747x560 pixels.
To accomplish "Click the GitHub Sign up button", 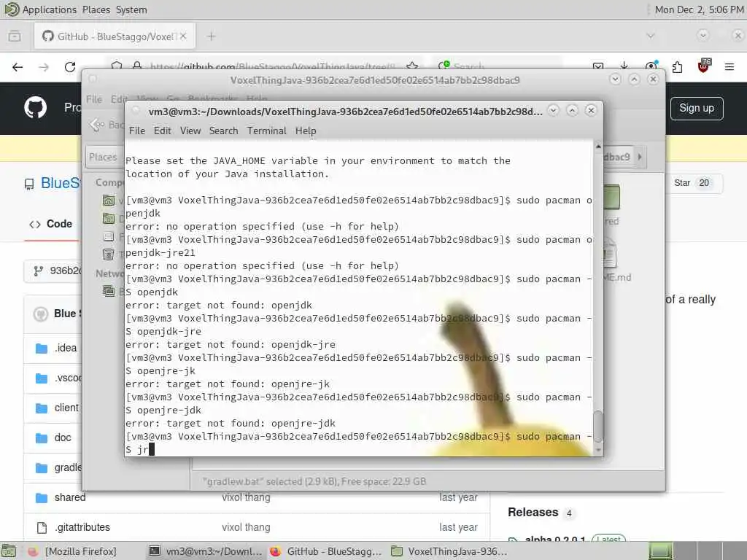I will click(x=697, y=109).
